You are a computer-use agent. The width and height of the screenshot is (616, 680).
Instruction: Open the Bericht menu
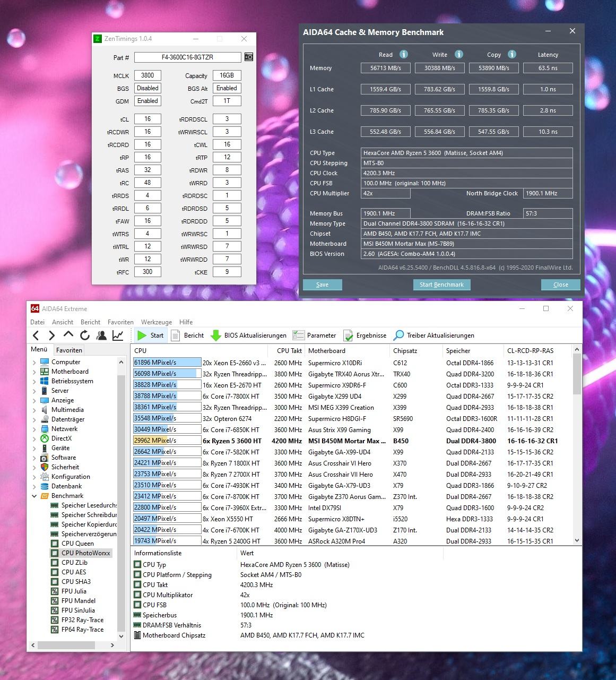point(90,322)
